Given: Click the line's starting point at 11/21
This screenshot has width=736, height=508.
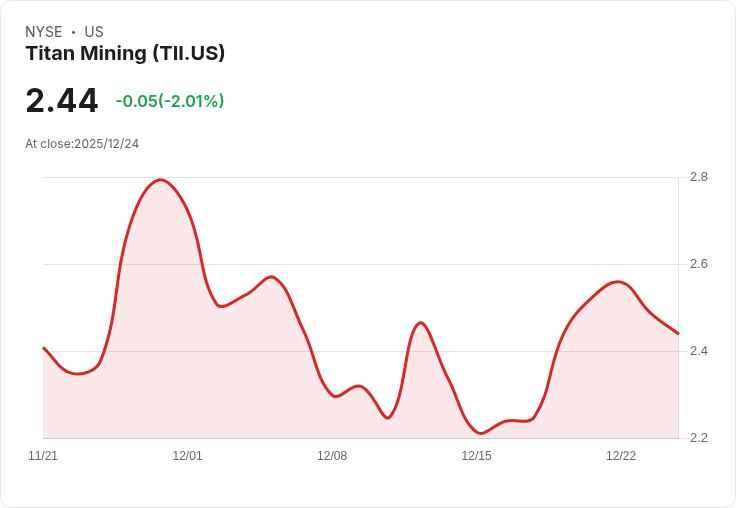Looking at the screenshot, I should click(x=44, y=348).
